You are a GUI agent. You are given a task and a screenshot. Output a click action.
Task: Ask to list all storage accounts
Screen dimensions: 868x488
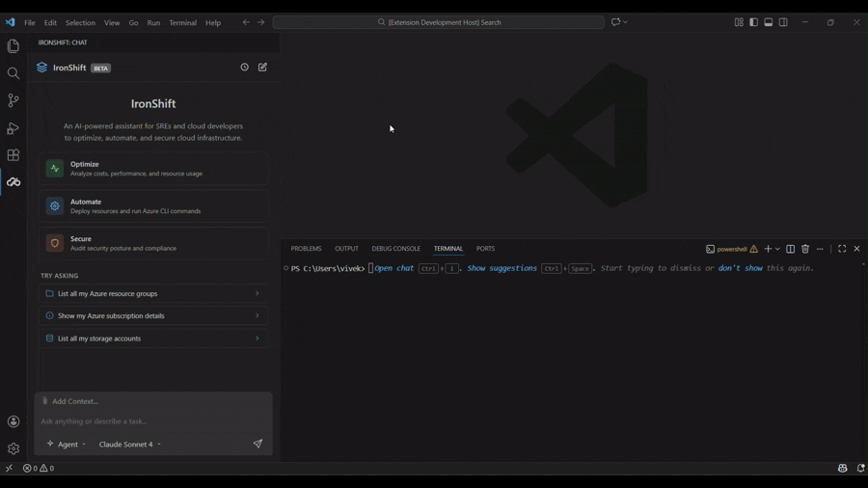[154, 339]
